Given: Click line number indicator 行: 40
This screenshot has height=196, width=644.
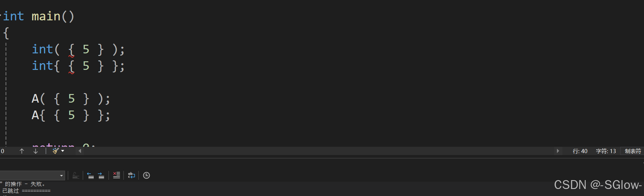Looking at the screenshot, I should [x=580, y=151].
